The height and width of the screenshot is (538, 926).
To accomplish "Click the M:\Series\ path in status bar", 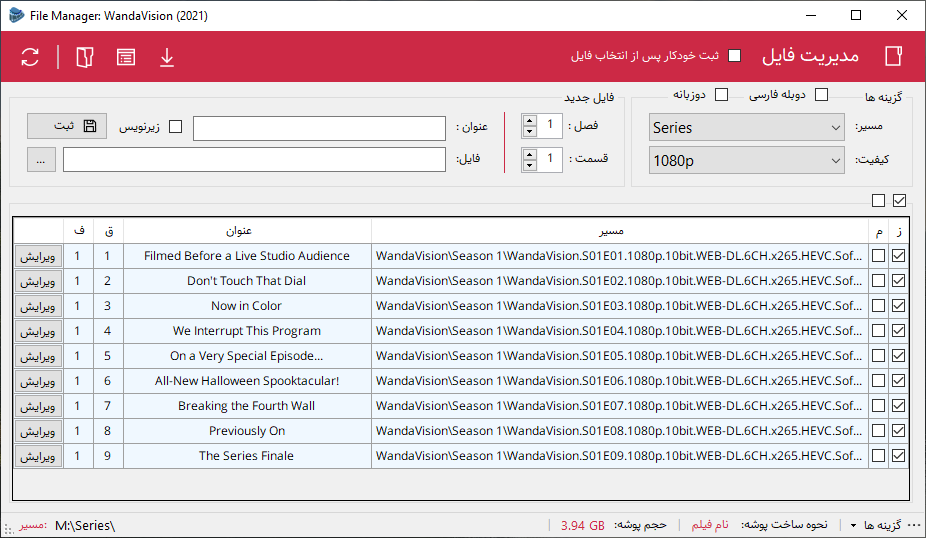I will 85,525.
